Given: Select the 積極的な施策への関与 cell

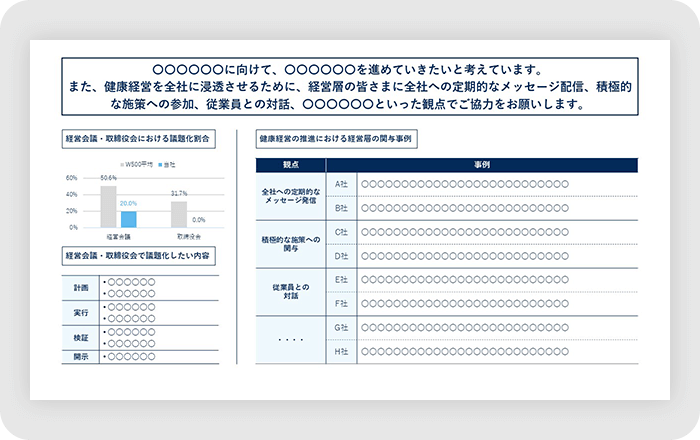Looking at the screenshot, I should [291, 244].
